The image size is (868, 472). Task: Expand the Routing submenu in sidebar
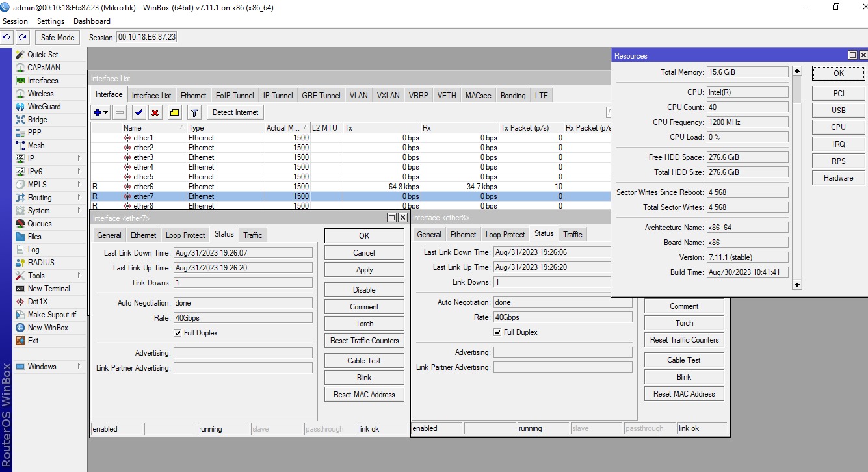click(79, 198)
